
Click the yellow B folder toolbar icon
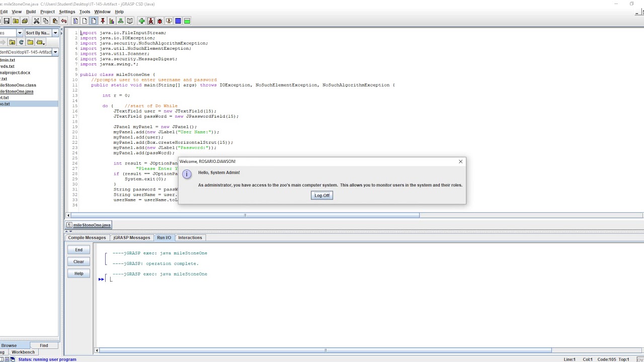pyautogui.click(x=16, y=21)
